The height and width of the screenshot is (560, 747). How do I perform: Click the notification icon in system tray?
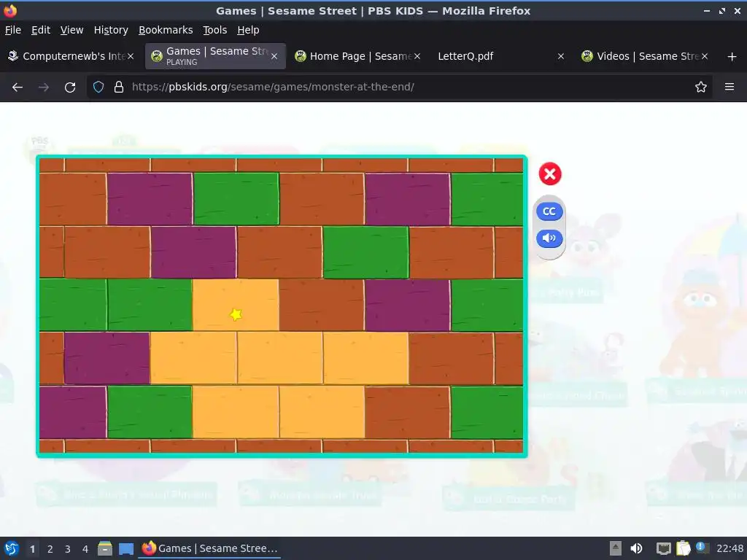point(702,548)
